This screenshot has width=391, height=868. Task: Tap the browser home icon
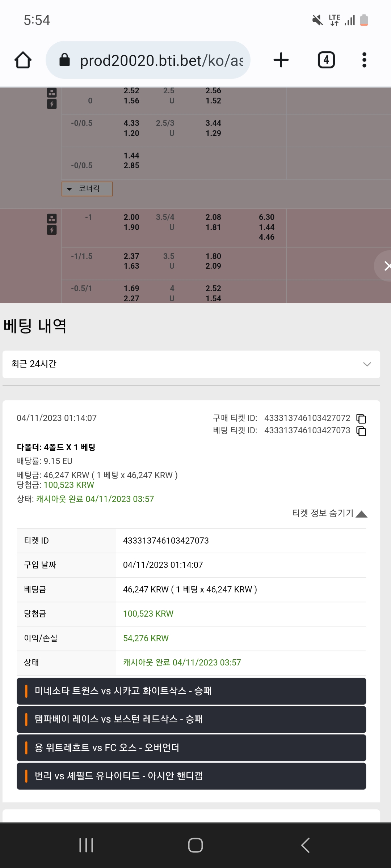pos(23,60)
